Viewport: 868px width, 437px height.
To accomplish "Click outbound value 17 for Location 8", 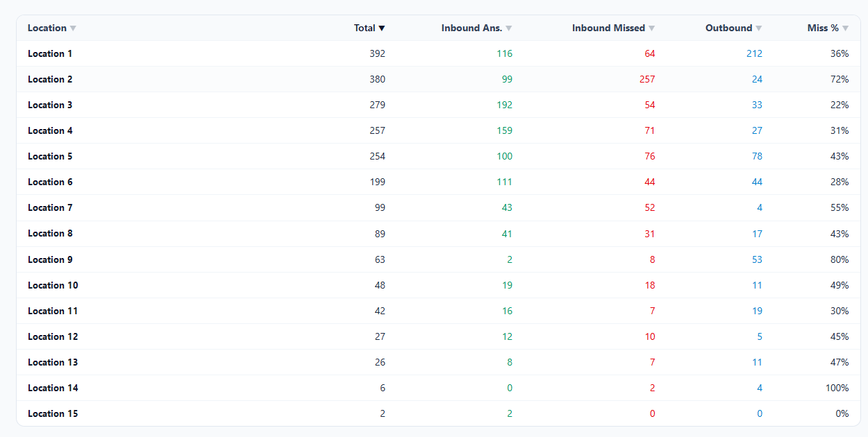I will (x=757, y=233).
